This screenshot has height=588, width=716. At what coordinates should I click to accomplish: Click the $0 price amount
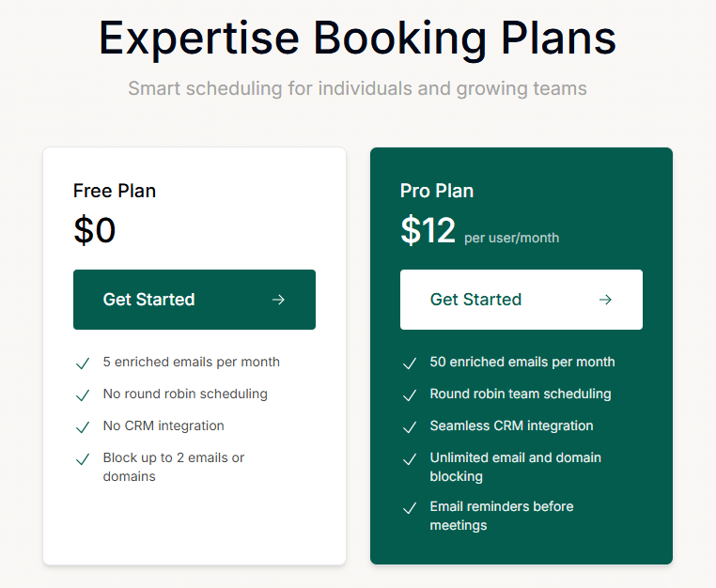95,230
